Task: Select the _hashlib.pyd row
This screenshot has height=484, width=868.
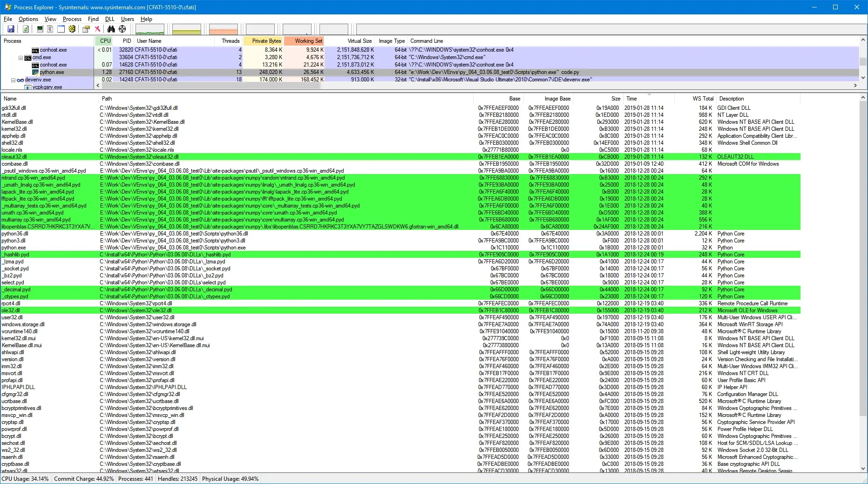Action: coord(400,255)
